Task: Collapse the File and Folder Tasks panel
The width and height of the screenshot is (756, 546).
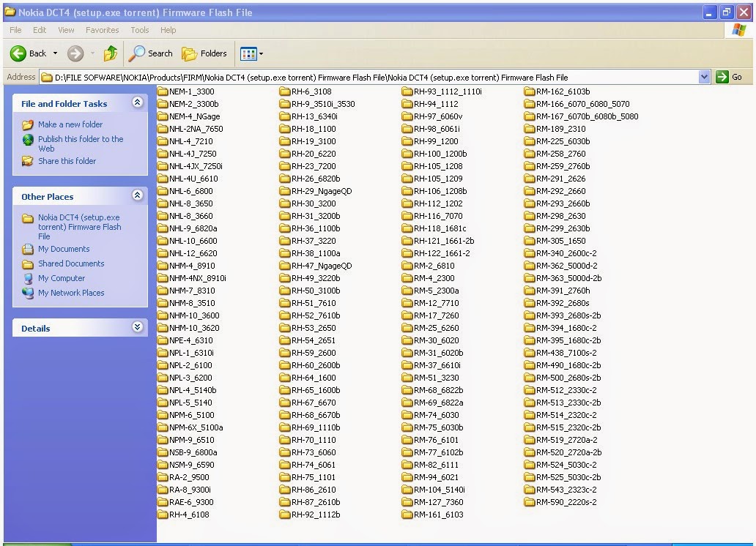Action: coord(138,103)
